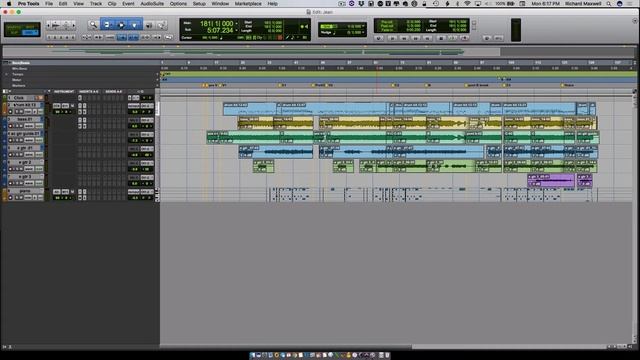Click zoom preset button 5
This screenshot has height=360, width=640.
click(x=73, y=38)
